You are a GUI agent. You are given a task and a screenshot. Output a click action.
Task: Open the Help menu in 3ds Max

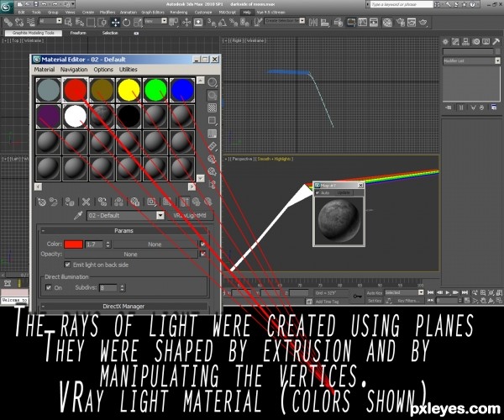point(246,13)
